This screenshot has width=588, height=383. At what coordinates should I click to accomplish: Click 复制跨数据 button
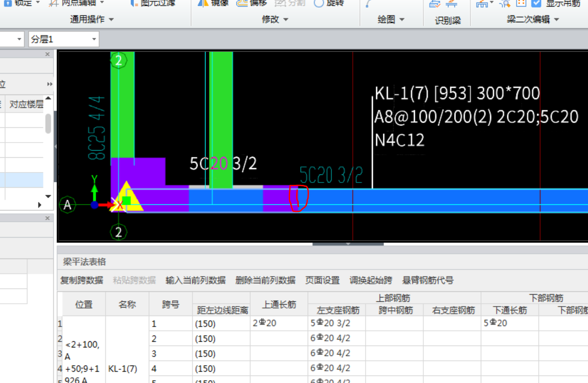(82, 280)
